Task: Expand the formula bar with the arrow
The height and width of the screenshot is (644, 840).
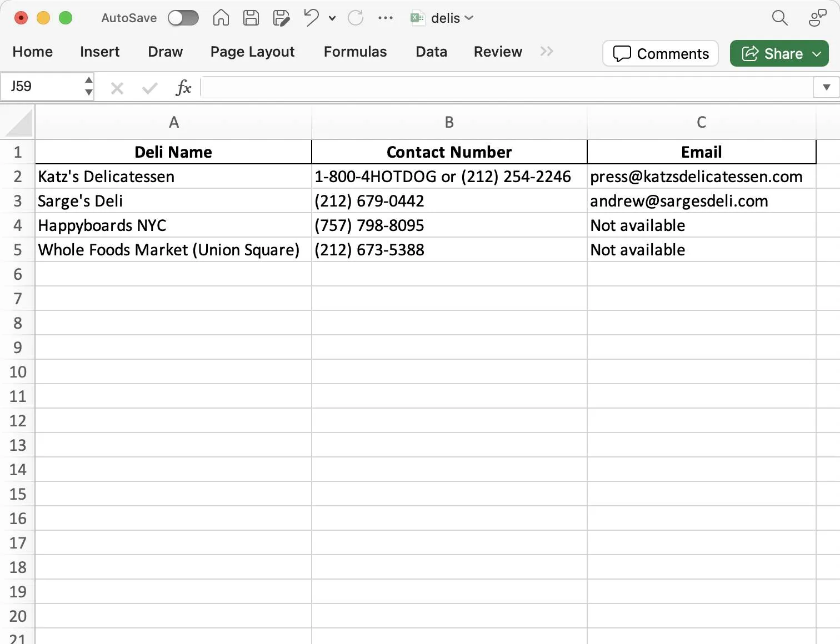Action: [x=826, y=87]
